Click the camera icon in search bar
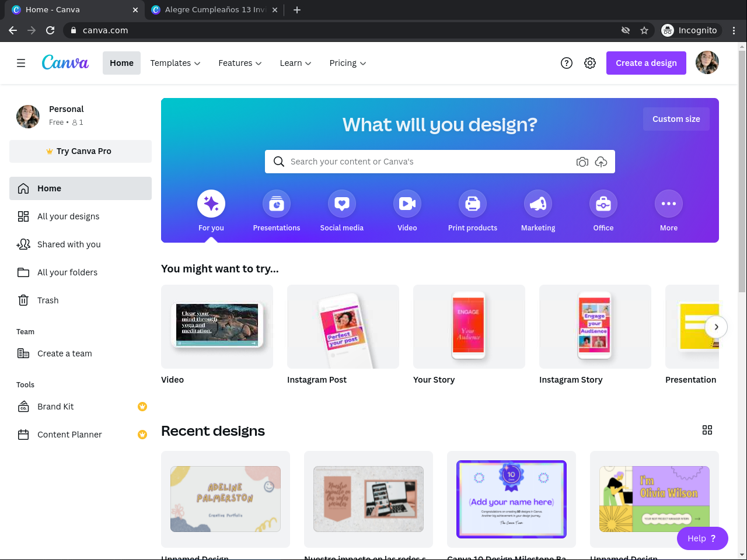 coord(582,162)
